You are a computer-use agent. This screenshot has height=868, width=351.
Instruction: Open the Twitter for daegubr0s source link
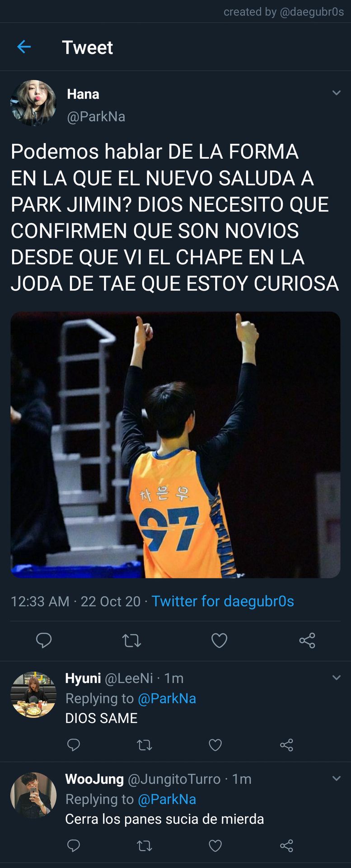223,601
